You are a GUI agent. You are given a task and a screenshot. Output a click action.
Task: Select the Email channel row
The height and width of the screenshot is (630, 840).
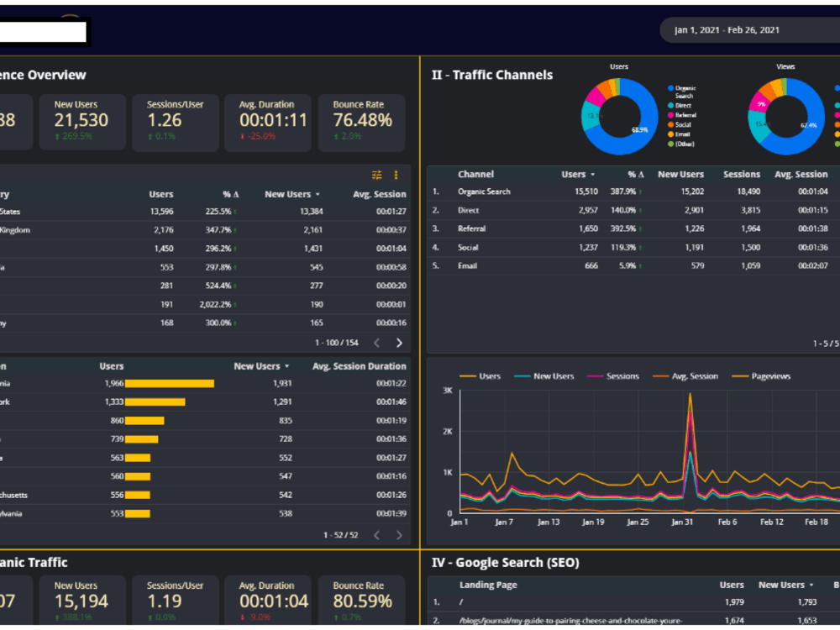tap(633, 265)
